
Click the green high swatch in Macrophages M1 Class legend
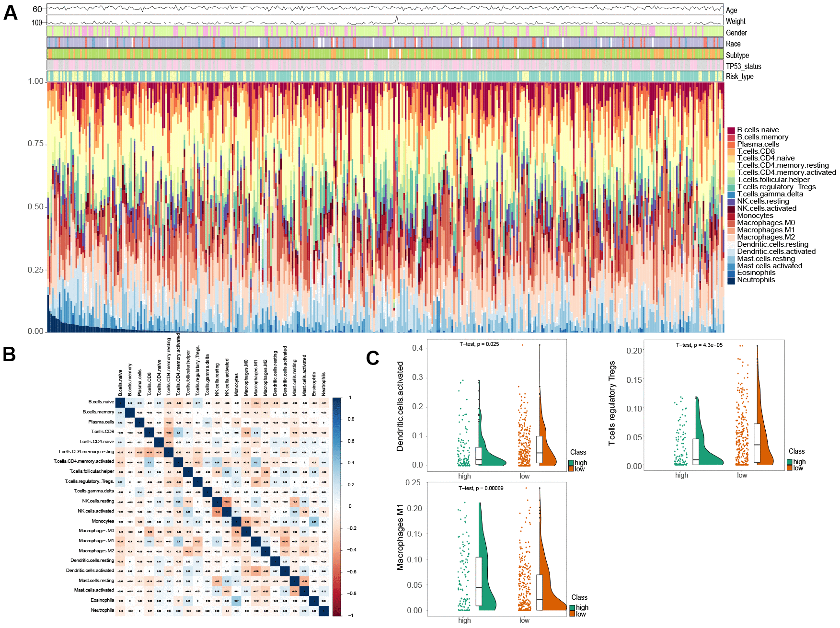point(572,607)
